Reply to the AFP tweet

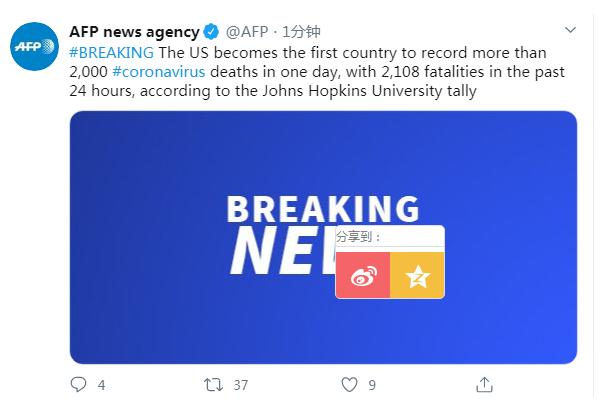click(x=79, y=384)
